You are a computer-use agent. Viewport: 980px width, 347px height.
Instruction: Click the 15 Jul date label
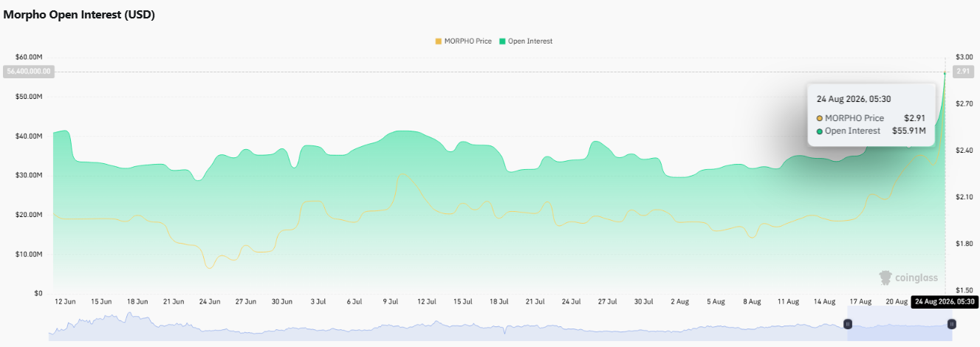[463, 301]
